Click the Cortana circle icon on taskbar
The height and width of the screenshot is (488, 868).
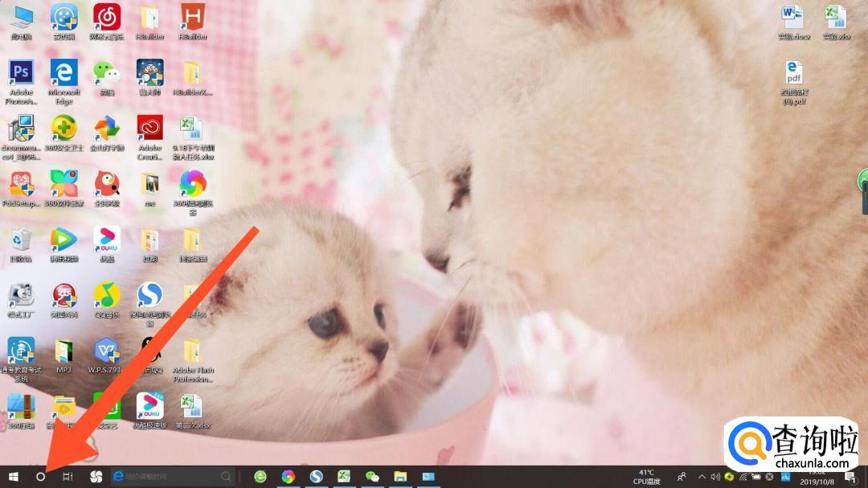point(40,477)
